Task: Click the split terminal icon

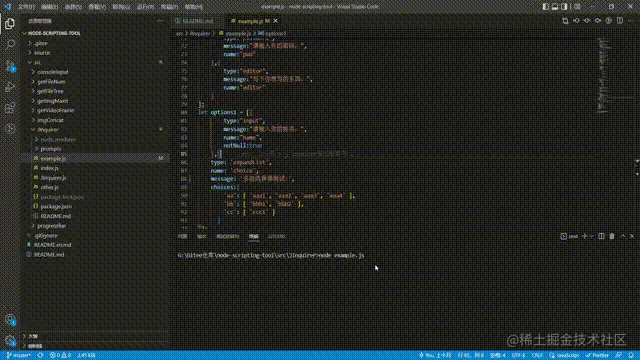Action: click(601, 236)
